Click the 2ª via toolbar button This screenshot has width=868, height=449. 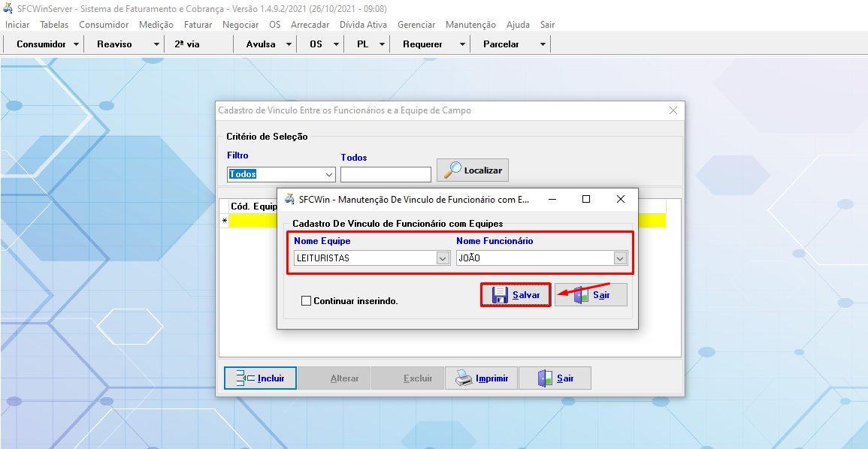[187, 44]
